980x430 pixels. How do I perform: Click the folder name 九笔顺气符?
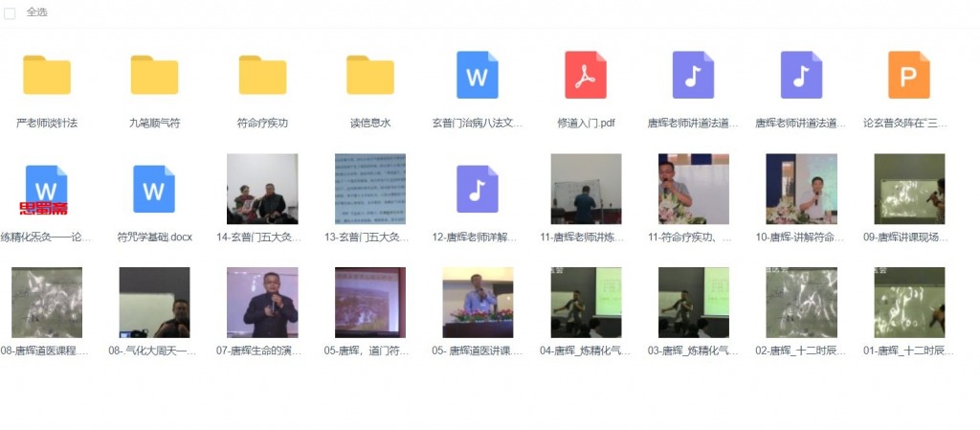tap(154, 124)
